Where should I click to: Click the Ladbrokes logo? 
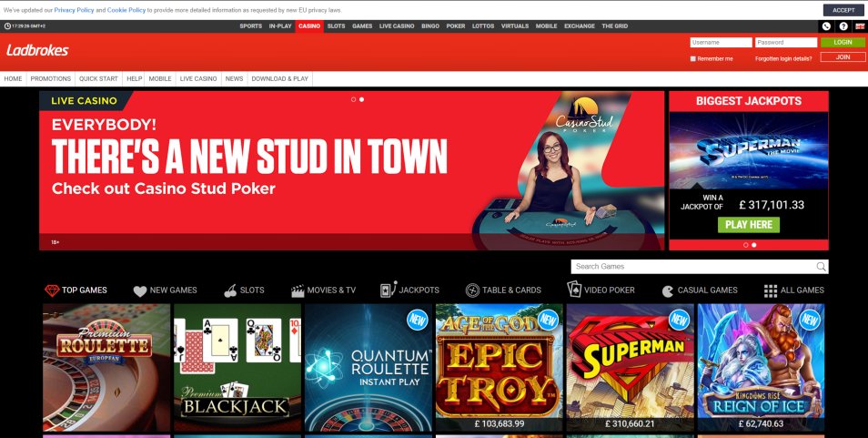(37, 50)
